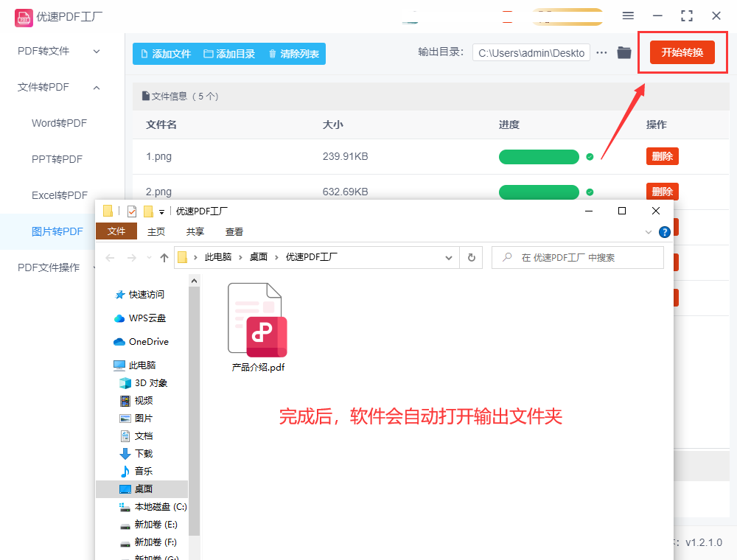Click 桌面 breadcrumb in address bar
The image size is (737, 560).
click(x=259, y=257)
